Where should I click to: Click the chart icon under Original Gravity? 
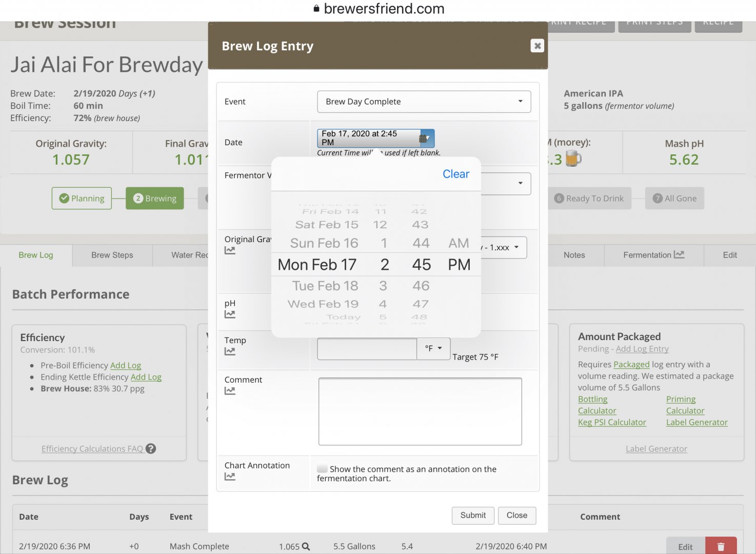[230, 250]
